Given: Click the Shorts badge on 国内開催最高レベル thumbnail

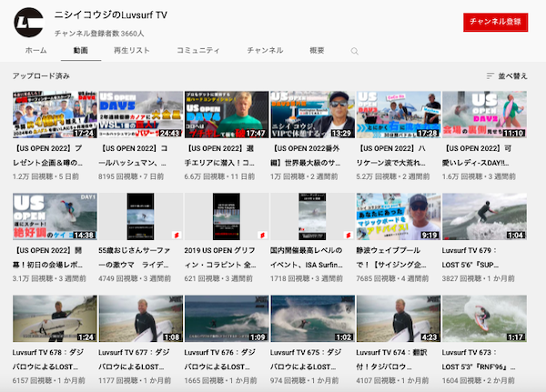Looking at the screenshot, I should click(349, 235).
